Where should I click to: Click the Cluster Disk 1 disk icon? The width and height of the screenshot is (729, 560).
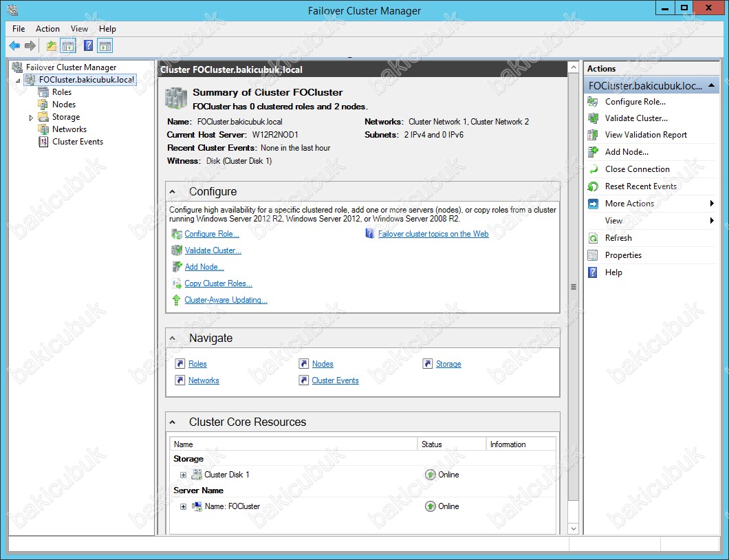pyautogui.click(x=197, y=475)
